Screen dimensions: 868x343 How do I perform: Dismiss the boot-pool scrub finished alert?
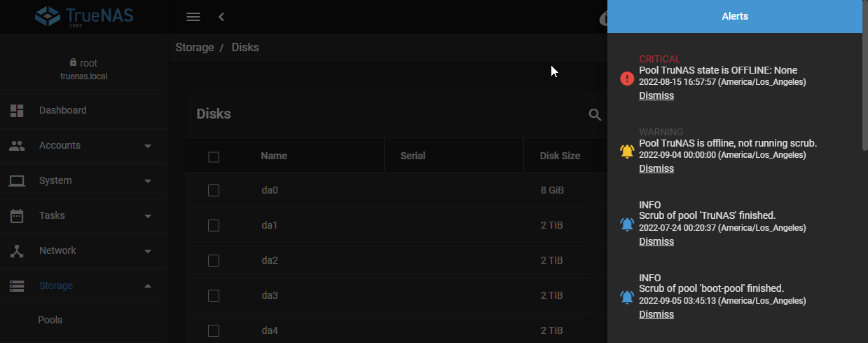pyautogui.click(x=656, y=314)
